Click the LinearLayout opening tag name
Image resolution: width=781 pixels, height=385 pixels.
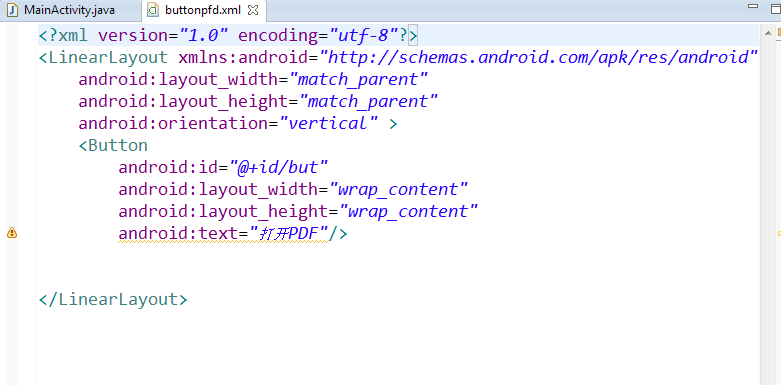(109, 58)
